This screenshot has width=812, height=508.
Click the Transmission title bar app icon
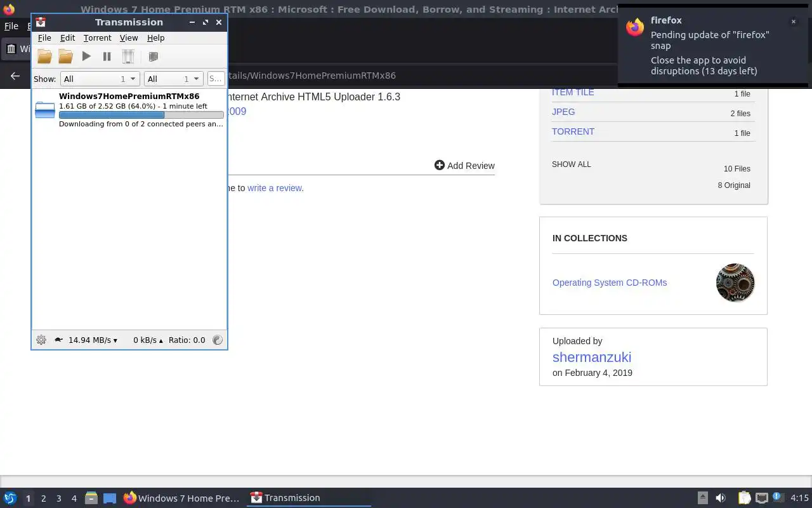pos(41,22)
